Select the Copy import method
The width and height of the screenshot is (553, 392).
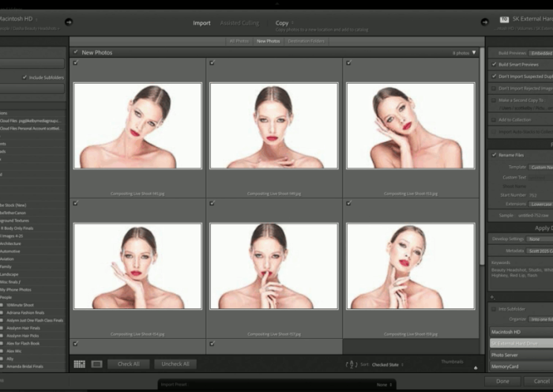click(x=282, y=23)
